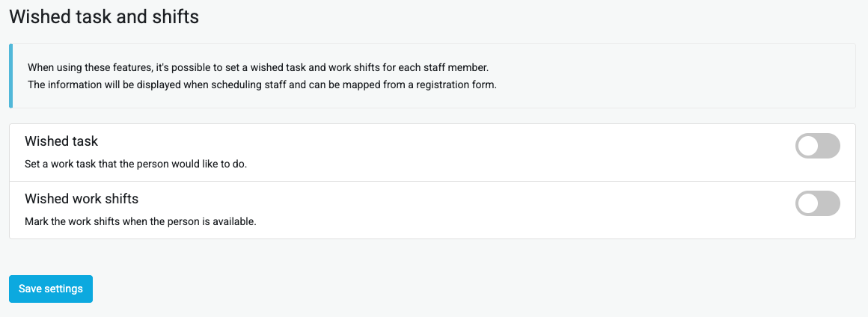The height and width of the screenshot is (317, 868).
Task: Click the info line starting "When using these features"
Action: coord(257,67)
